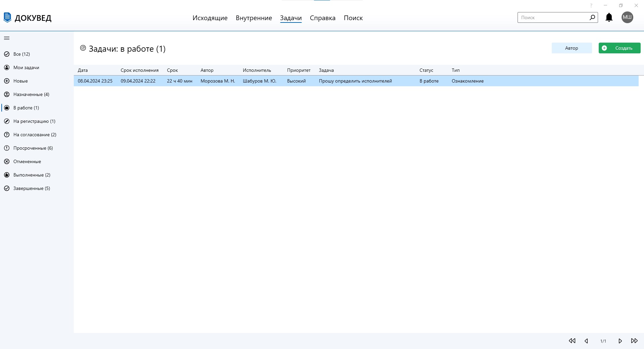
Task: Click the Отмененные cross circle icon
Action: point(7,161)
